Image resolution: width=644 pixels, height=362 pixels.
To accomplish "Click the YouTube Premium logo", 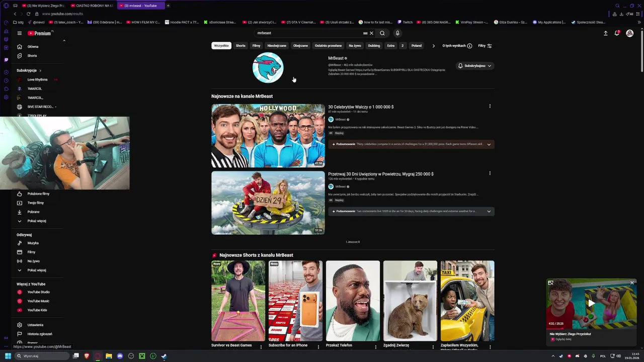I will point(40,33).
